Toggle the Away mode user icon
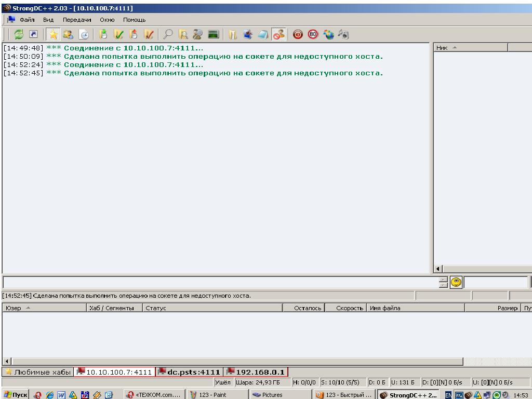The height and width of the screenshot is (399, 532). [x=278, y=34]
